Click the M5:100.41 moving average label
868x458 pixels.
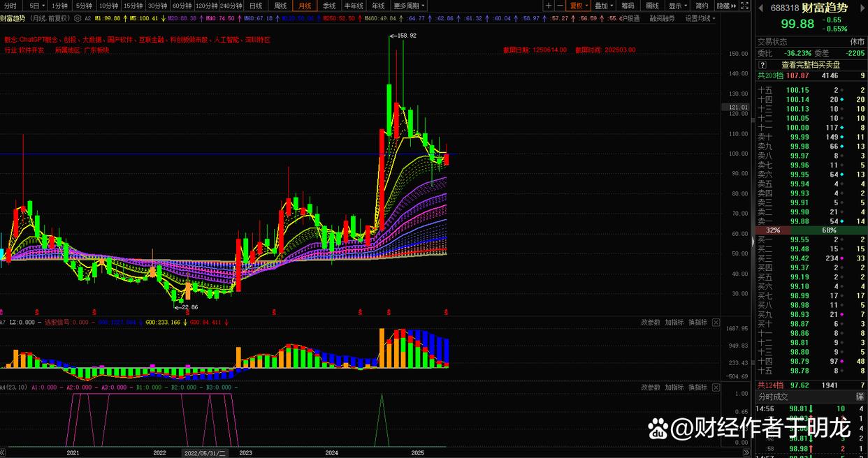[x=145, y=19]
